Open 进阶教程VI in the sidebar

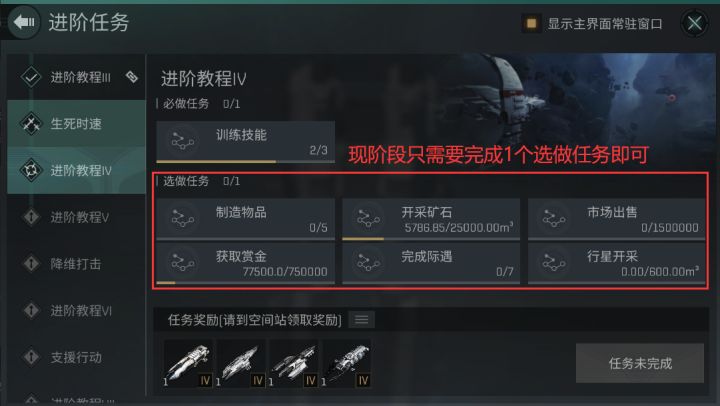point(76,310)
